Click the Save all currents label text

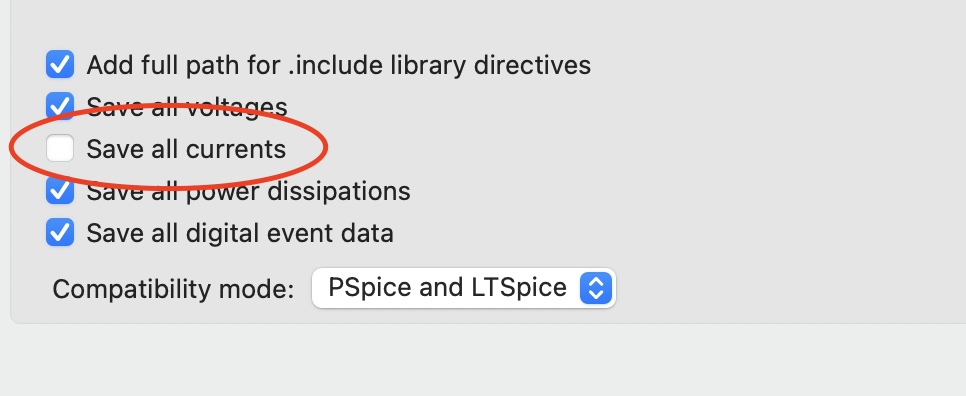pyautogui.click(x=186, y=149)
